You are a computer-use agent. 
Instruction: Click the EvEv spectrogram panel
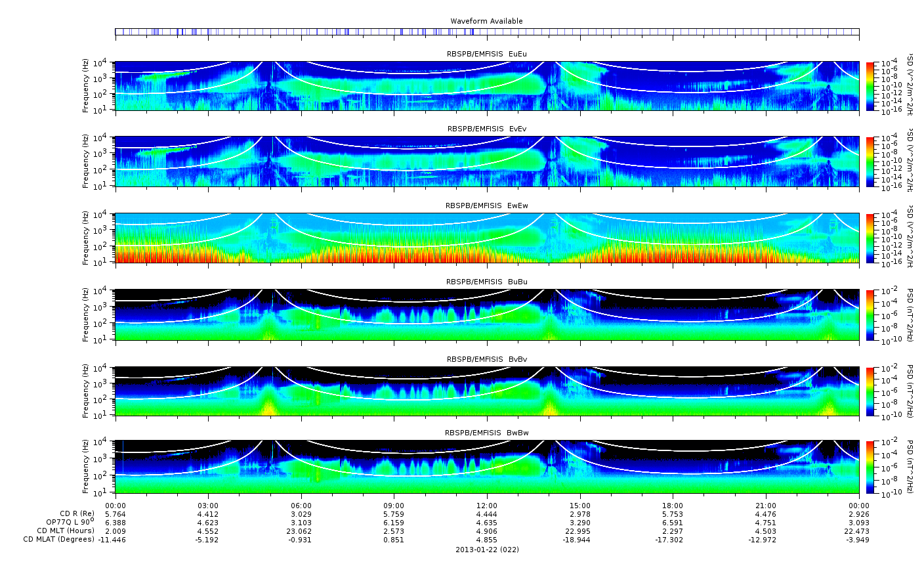click(x=487, y=162)
